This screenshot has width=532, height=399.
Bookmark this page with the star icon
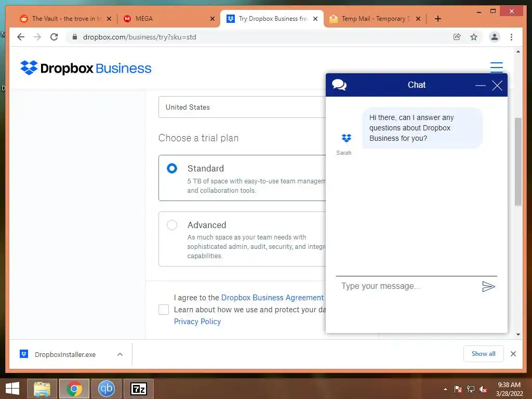click(474, 37)
